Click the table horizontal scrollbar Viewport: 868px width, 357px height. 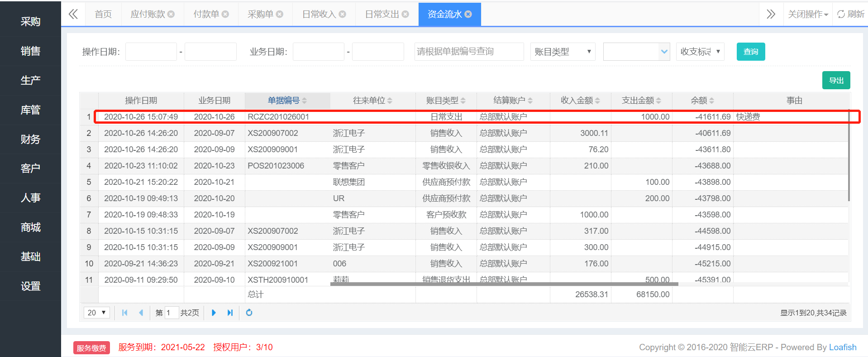(504, 284)
